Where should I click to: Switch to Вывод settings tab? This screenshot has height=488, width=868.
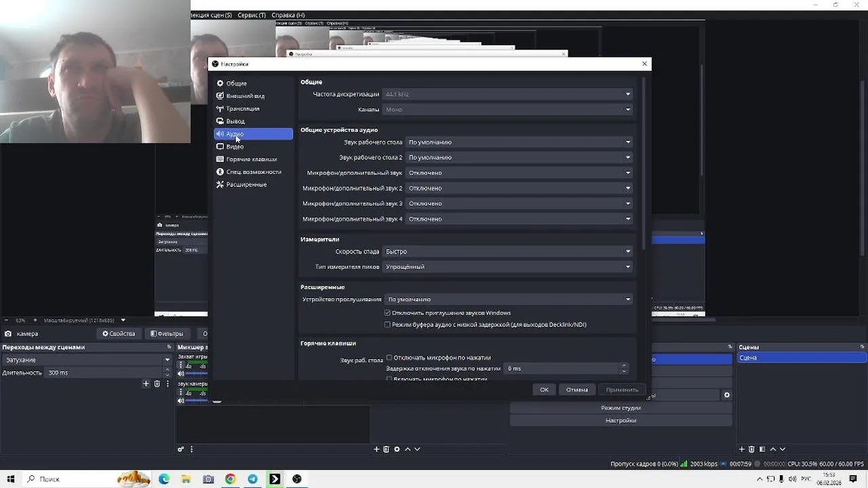click(253, 121)
